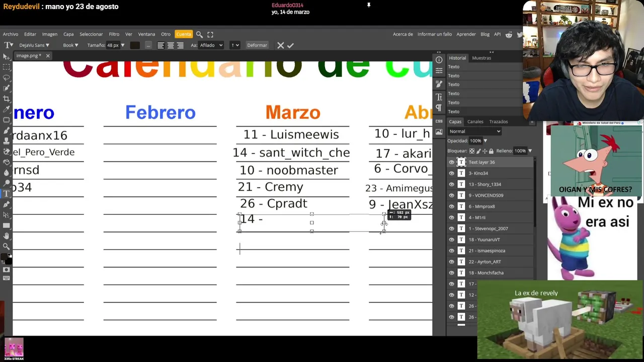Open the layers panel options menu

pyautogui.click(x=532, y=122)
